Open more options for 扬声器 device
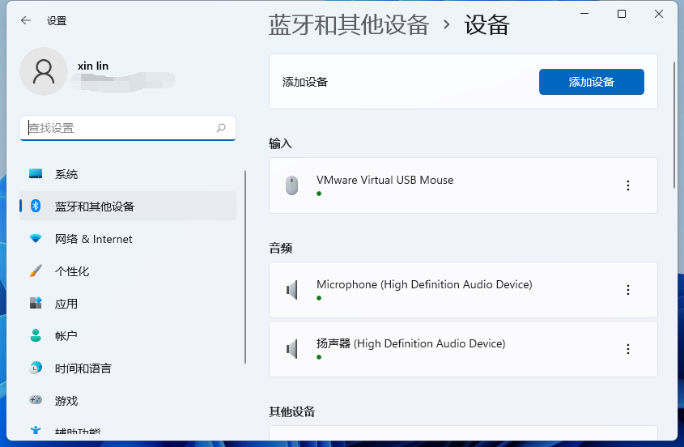Image resolution: width=684 pixels, height=447 pixels. (x=628, y=349)
